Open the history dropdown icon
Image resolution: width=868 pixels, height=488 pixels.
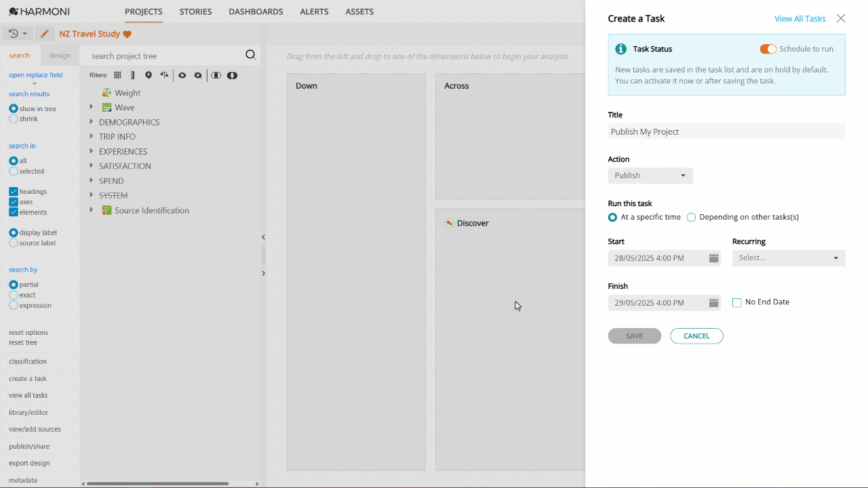[x=18, y=33]
